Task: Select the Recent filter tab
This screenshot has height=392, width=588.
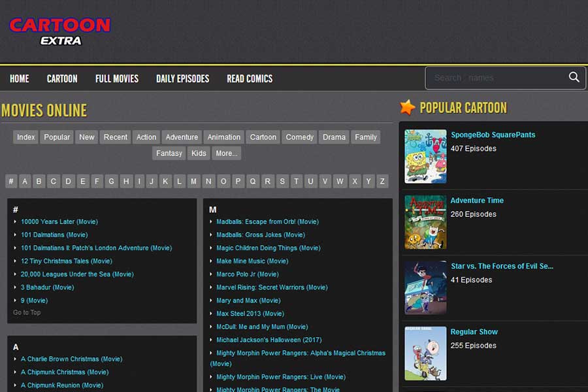Action: point(116,137)
